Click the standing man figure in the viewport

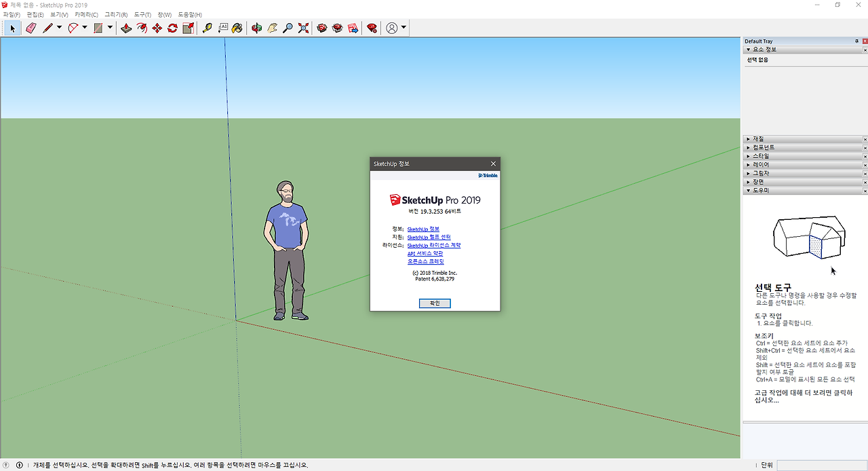pyautogui.click(x=286, y=250)
